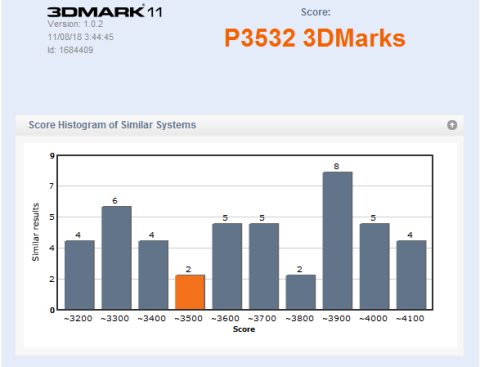Select the orange ~3500 histogram bar
This screenshot has width=480, height=367.
190,292
